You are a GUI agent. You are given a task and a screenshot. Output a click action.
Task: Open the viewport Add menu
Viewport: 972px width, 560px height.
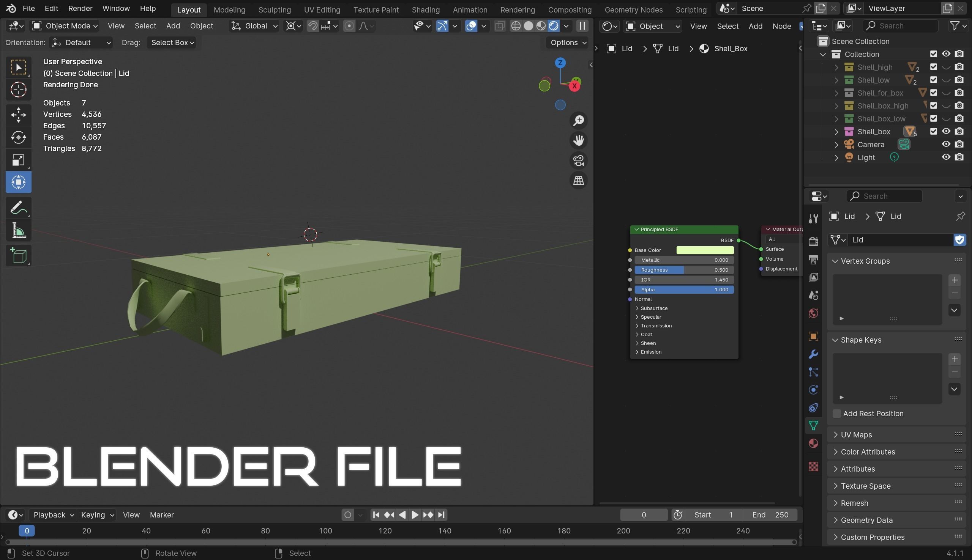coord(173,26)
